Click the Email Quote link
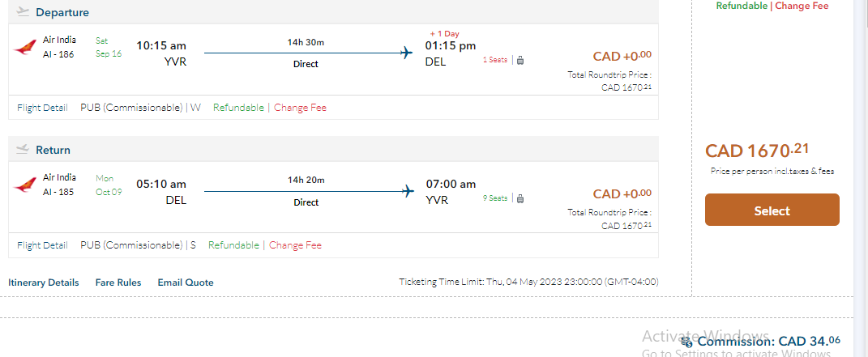The width and height of the screenshot is (868, 357). pos(186,283)
